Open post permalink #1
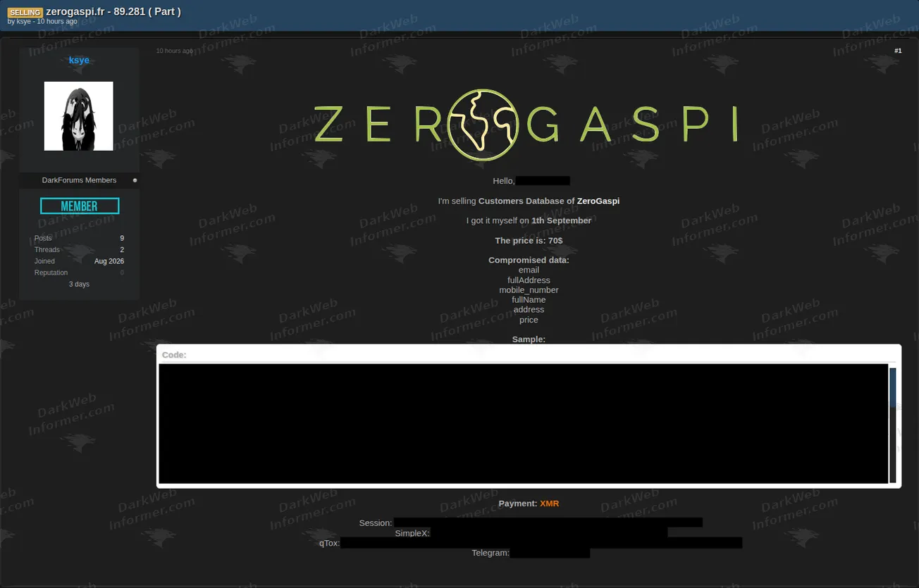 tap(898, 51)
